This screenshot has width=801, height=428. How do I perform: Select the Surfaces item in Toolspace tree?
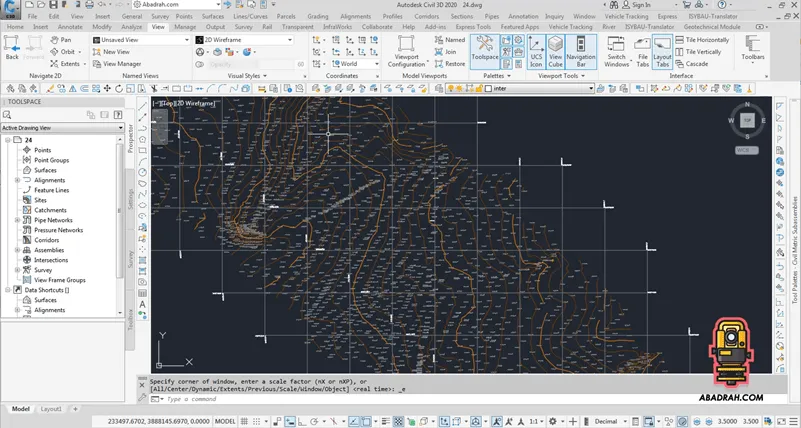(45, 170)
